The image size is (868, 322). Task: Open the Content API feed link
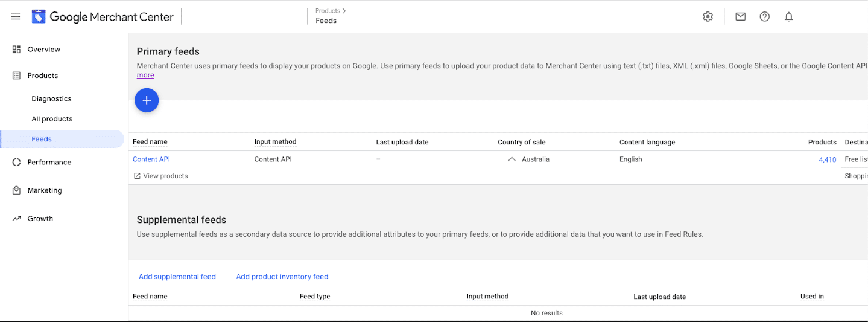click(151, 159)
